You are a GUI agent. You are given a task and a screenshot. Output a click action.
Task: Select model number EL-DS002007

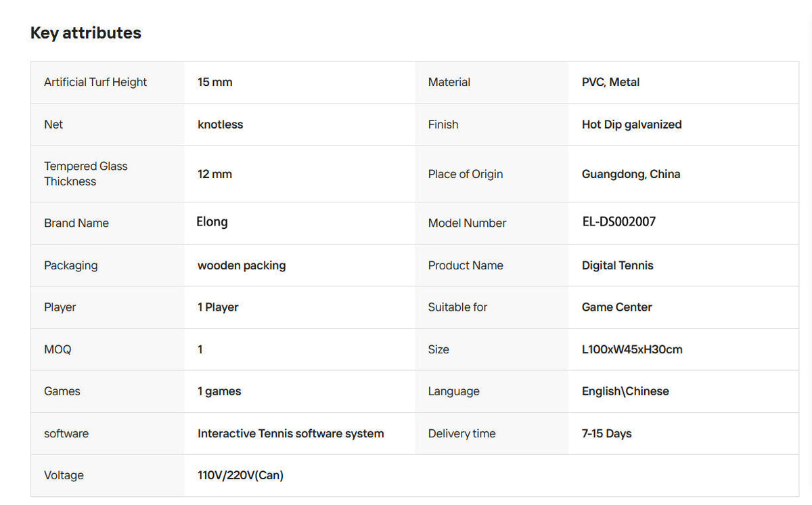tap(619, 222)
